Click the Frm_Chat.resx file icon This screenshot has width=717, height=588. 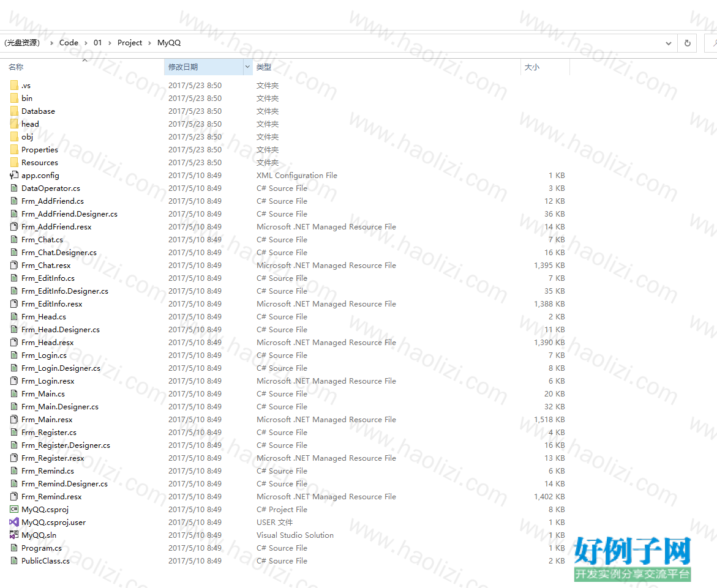14,265
